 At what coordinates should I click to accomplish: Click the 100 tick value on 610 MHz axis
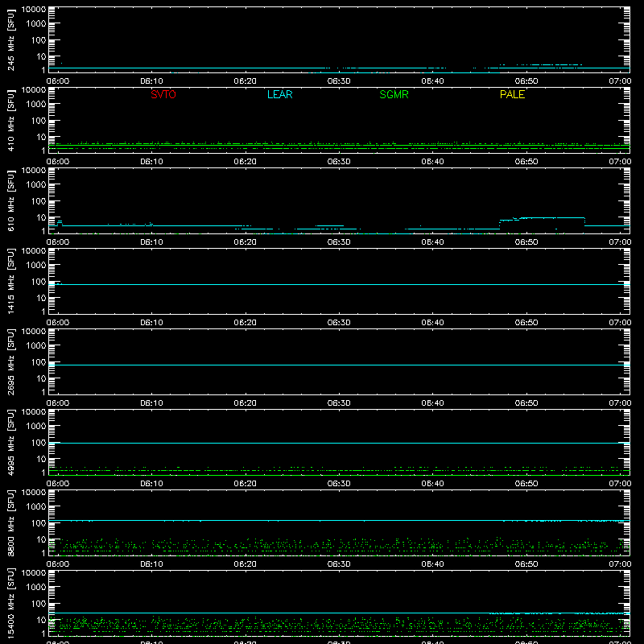pos(39,201)
